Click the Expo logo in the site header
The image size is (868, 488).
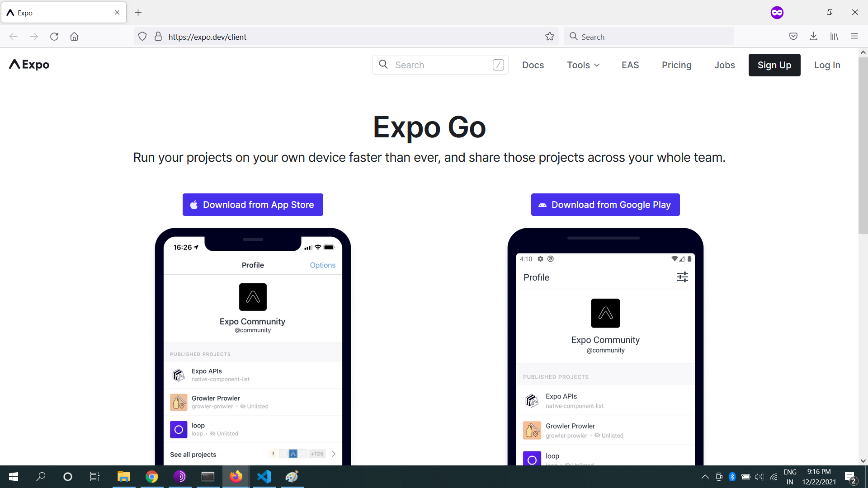(29, 65)
